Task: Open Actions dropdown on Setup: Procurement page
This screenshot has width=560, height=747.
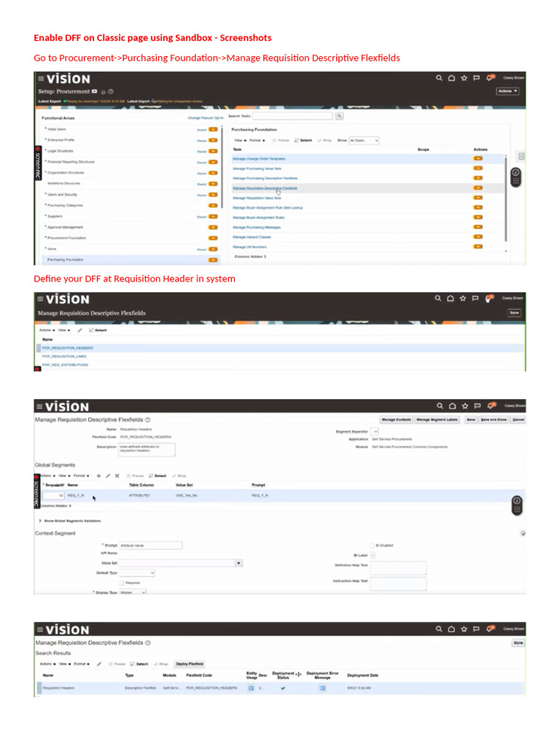Action: coord(507,91)
